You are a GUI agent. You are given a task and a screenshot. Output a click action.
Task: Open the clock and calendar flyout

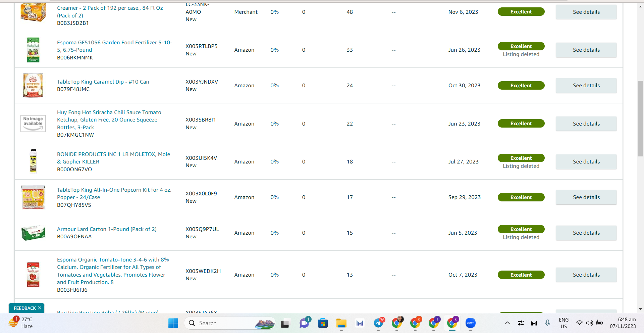[x=623, y=323]
